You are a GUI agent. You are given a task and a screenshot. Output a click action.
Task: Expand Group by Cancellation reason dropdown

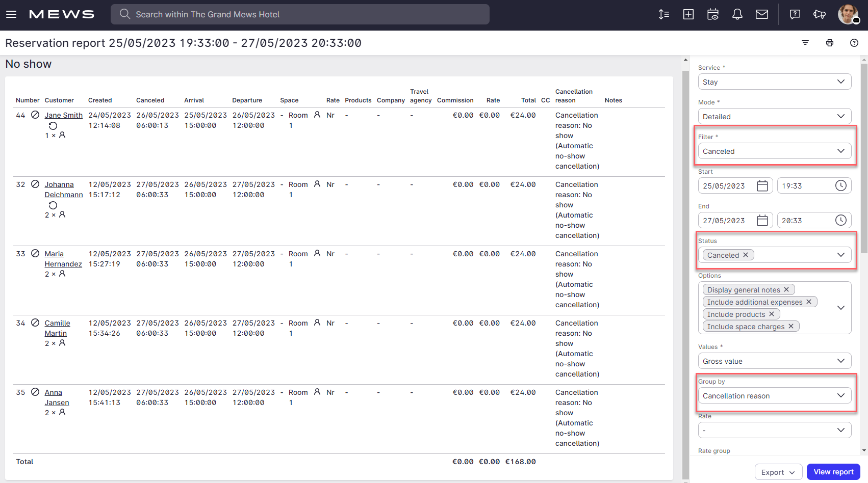pyautogui.click(x=775, y=395)
